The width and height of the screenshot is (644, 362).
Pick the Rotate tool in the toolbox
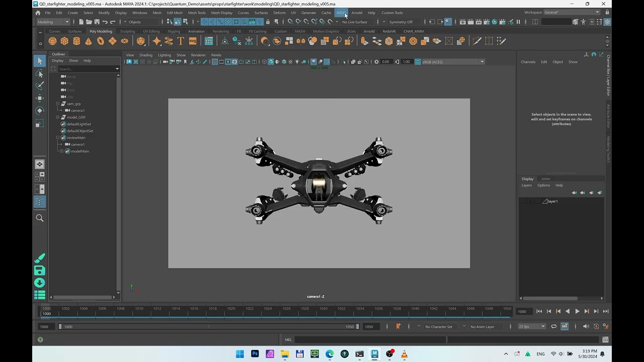click(40, 111)
